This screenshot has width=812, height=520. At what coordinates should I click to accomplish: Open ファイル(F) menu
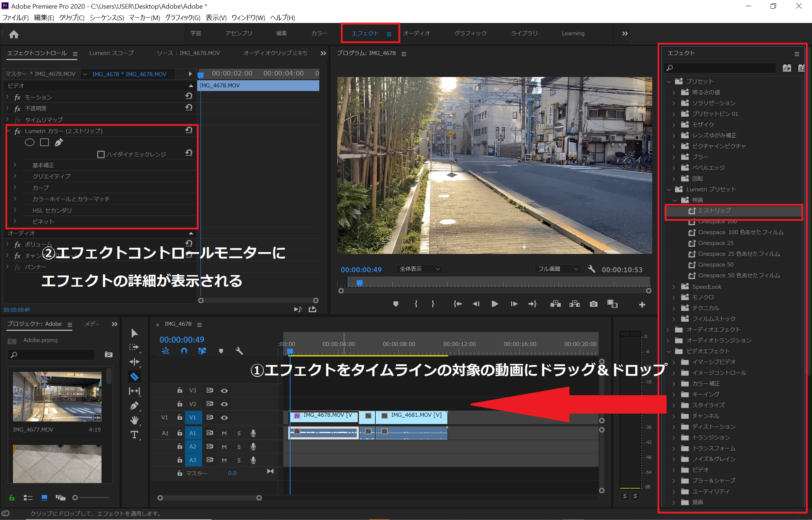(15, 18)
